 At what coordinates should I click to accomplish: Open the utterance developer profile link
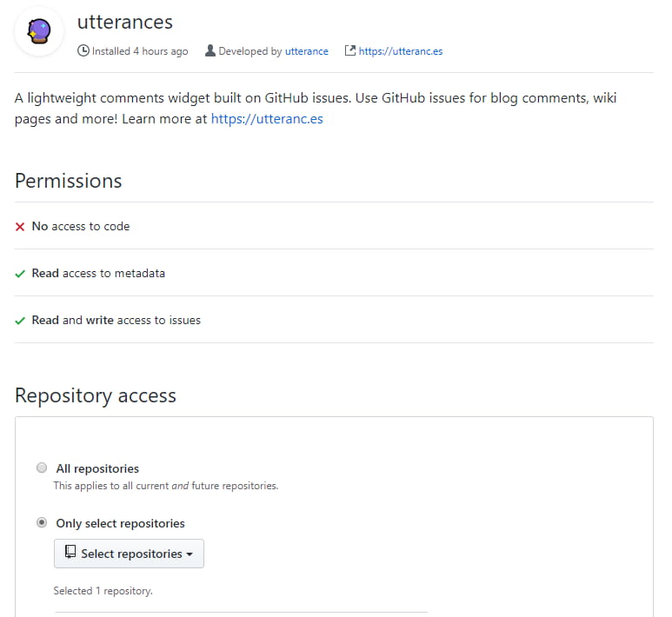tap(306, 51)
